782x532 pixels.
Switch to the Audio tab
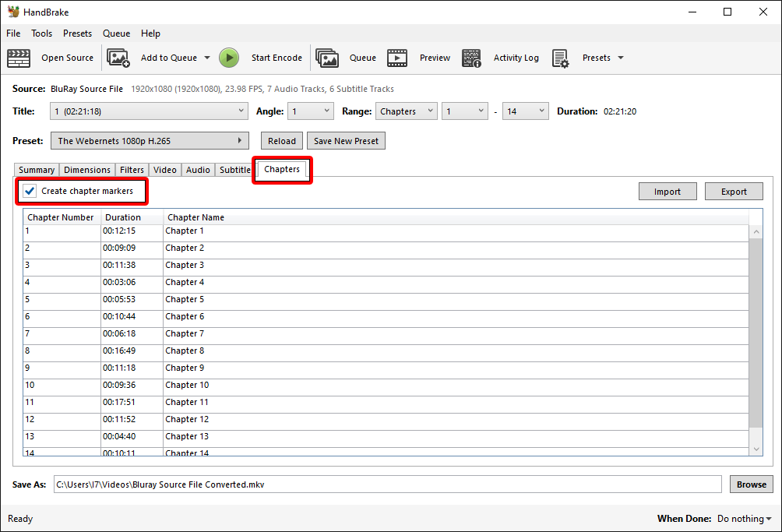(198, 170)
